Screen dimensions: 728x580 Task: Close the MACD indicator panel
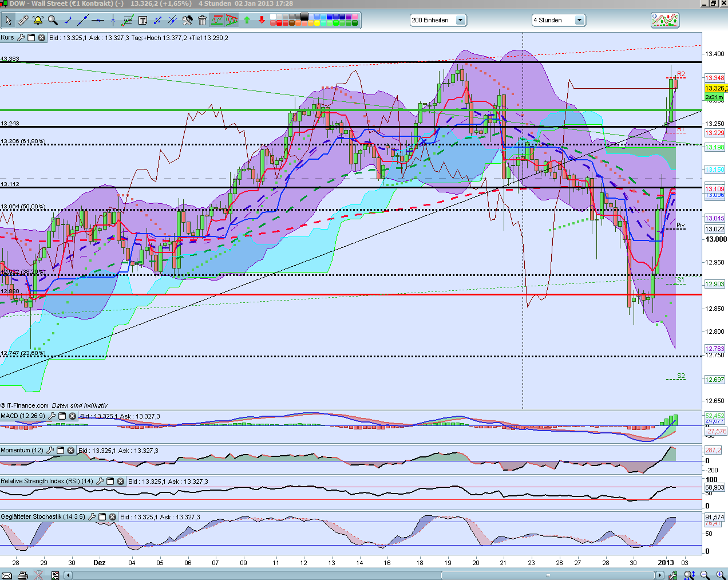tap(73, 416)
